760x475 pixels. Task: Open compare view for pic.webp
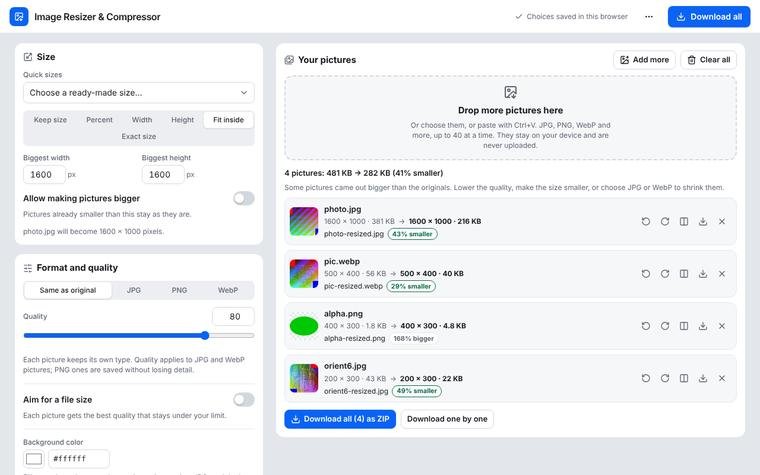click(683, 274)
